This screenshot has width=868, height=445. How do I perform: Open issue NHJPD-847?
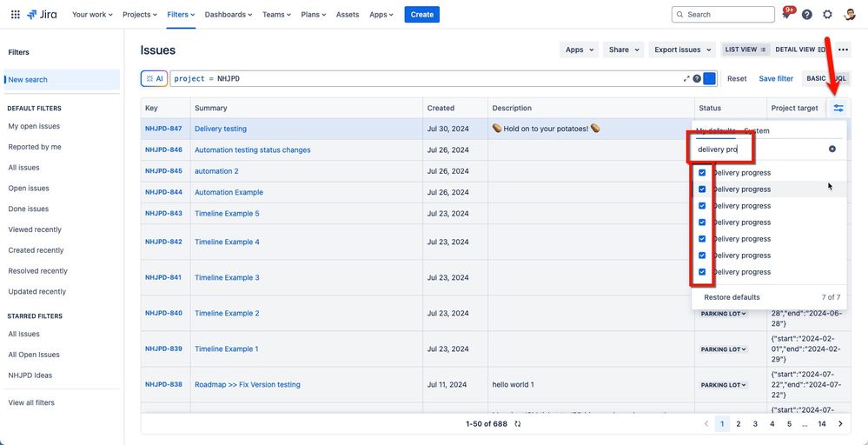pyautogui.click(x=163, y=129)
